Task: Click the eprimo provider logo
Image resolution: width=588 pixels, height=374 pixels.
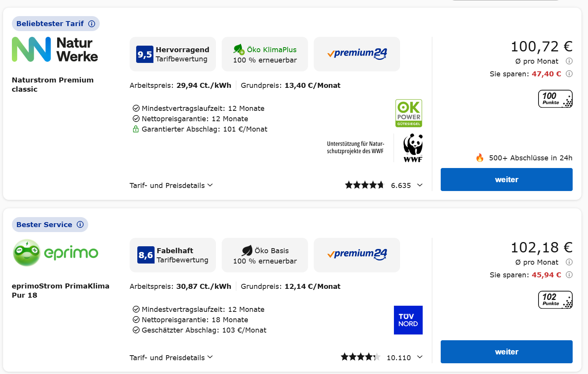Action: pos(56,253)
